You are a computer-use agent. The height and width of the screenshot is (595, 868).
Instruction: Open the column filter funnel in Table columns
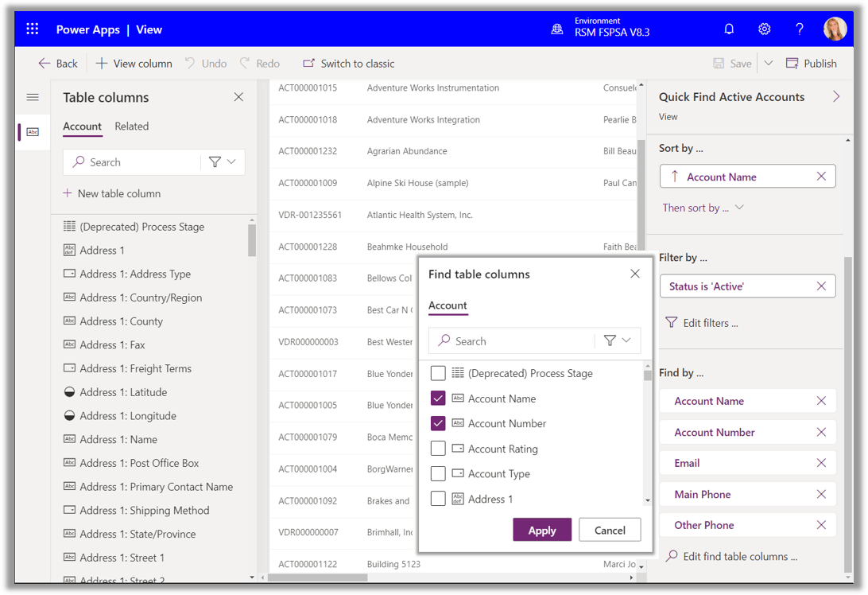click(x=214, y=161)
